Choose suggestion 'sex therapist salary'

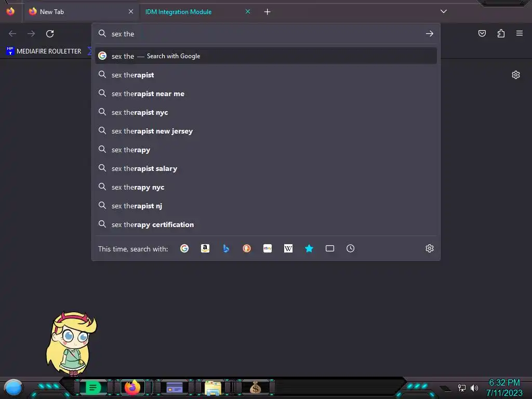pos(266,168)
